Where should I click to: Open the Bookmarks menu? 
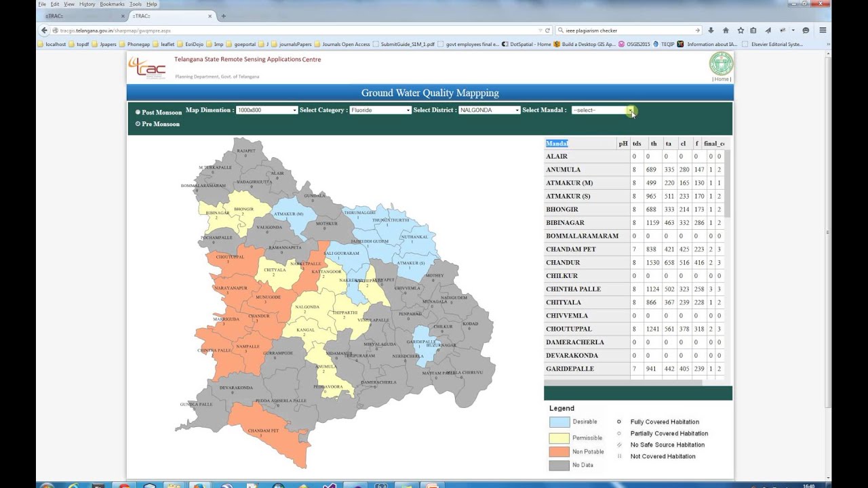pyautogui.click(x=112, y=4)
